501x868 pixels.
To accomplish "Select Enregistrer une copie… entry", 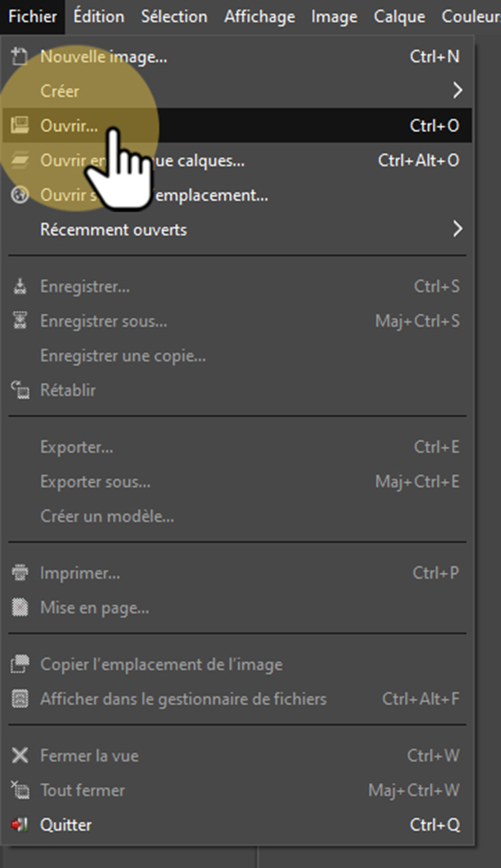I will coord(237,355).
